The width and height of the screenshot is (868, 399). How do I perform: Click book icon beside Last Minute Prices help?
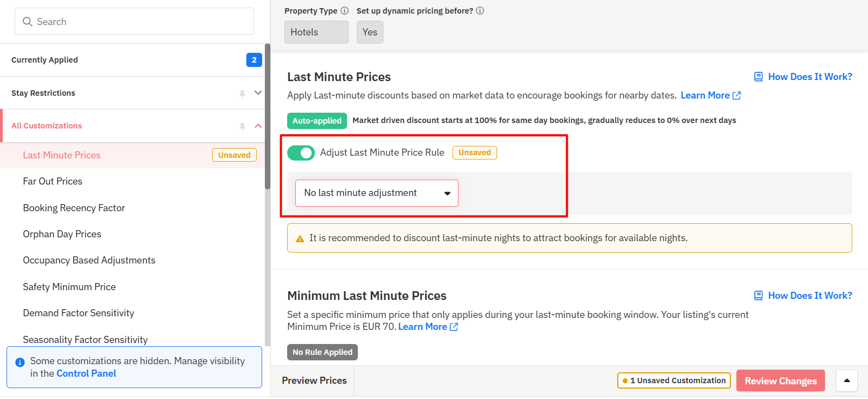click(758, 77)
